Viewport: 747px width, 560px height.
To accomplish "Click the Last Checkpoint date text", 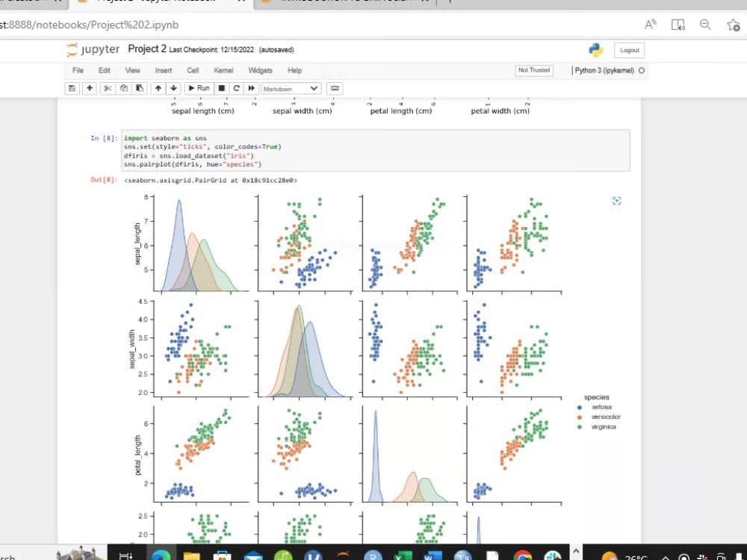I will [x=211, y=49].
